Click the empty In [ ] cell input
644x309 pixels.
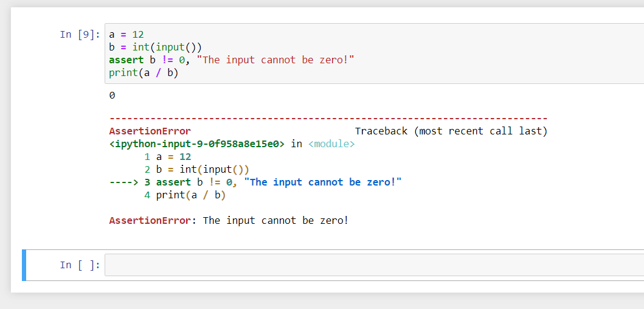pyautogui.click(x=374, y=265)
